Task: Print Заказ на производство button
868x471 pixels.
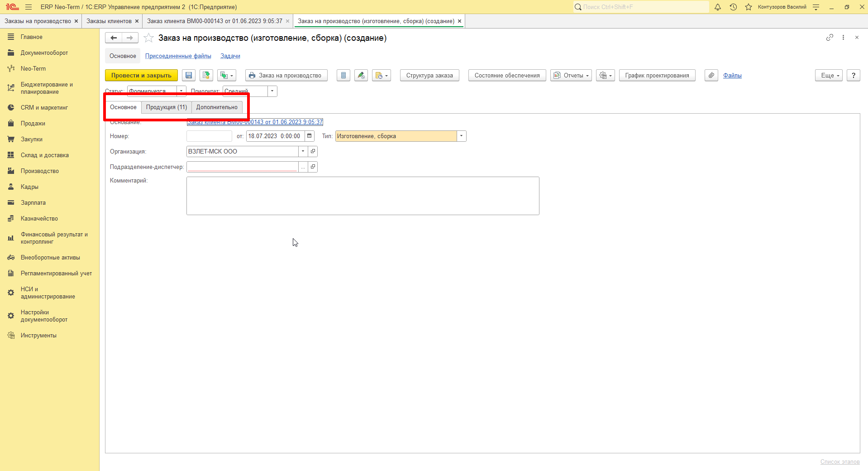Action: coord(286,76)
